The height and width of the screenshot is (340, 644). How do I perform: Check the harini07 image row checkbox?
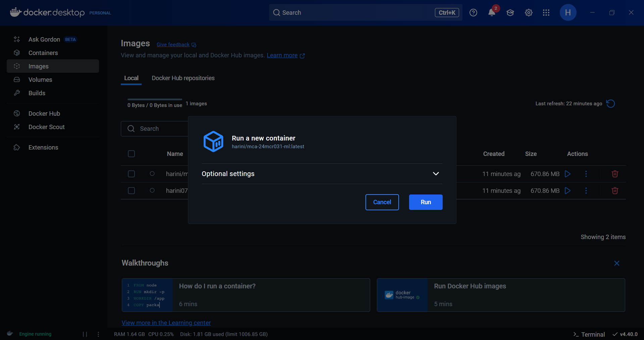click(x=131, y=190)
